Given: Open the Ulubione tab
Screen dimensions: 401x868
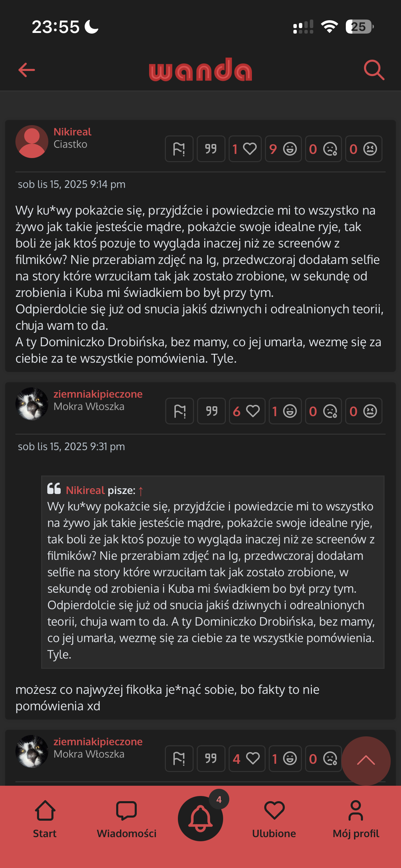Looking at the screenshot, I should [274, 819].
